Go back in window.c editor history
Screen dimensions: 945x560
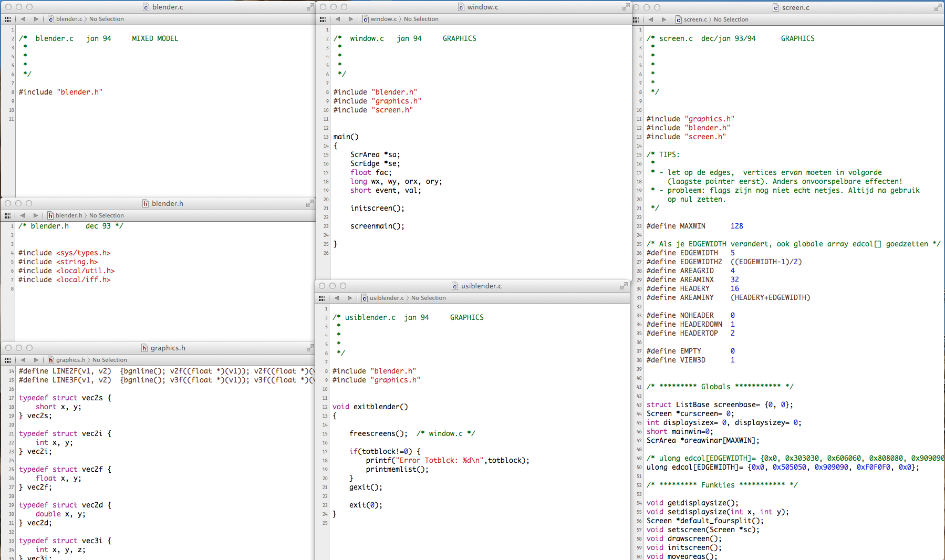337,19
